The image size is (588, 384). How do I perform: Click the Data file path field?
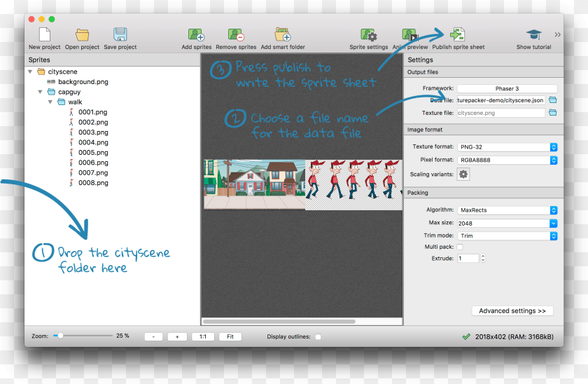501,100
